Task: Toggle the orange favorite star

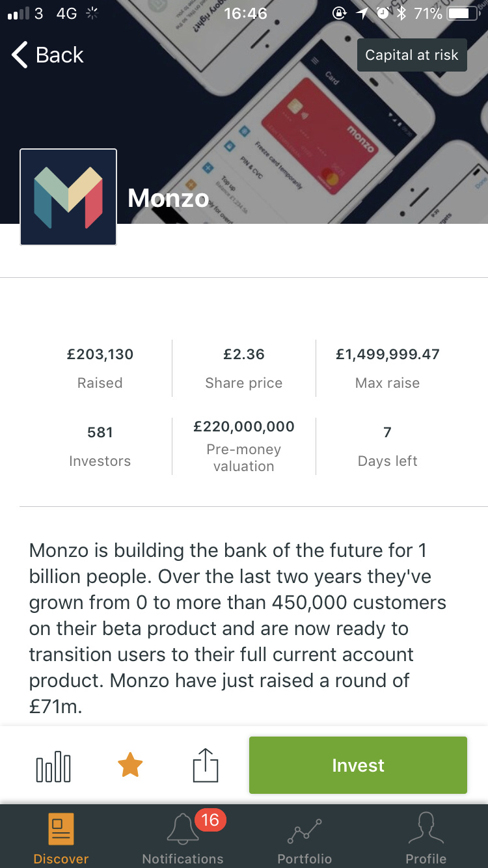Action: (130, 765)
